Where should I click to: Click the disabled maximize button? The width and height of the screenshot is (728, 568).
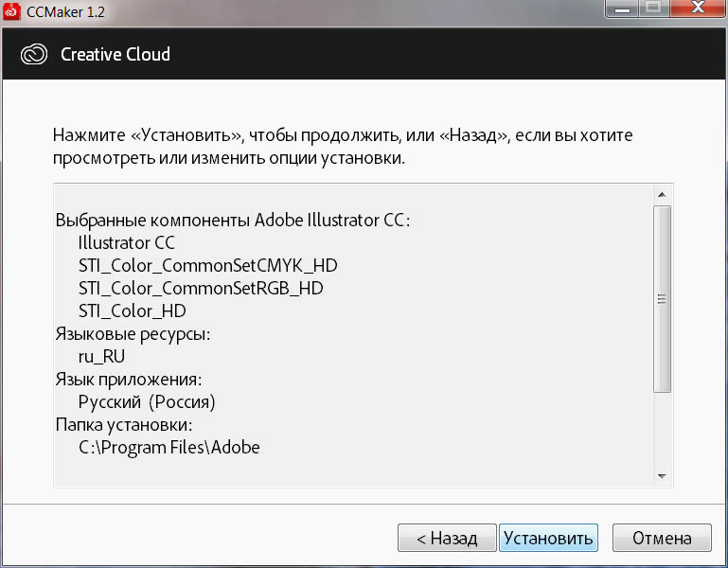(654, 8)
